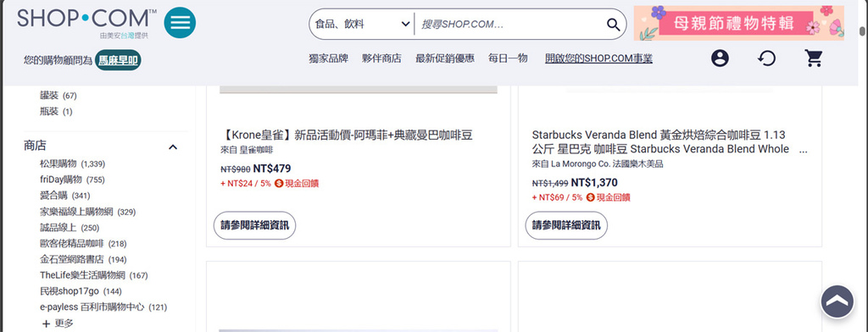The width and height of the screenshot is (868, 332).
Task: Filter by 民視shop17go store
Action: point(81,291)
